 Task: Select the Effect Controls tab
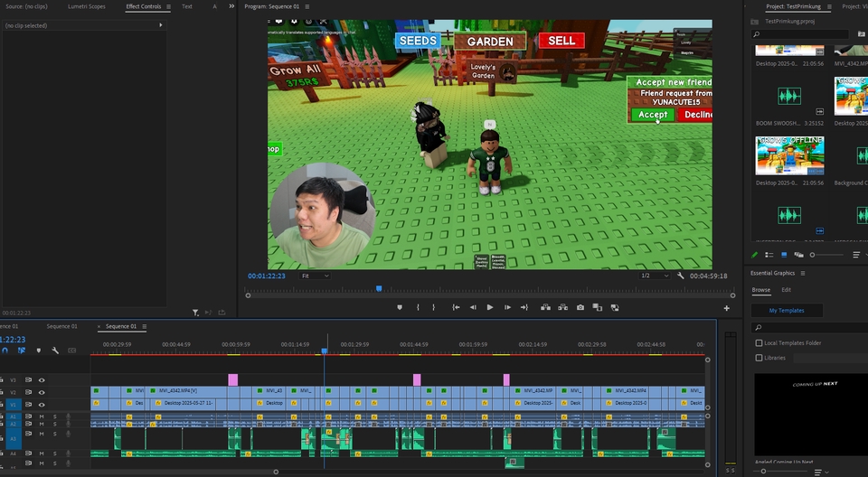tap(144, 6)
